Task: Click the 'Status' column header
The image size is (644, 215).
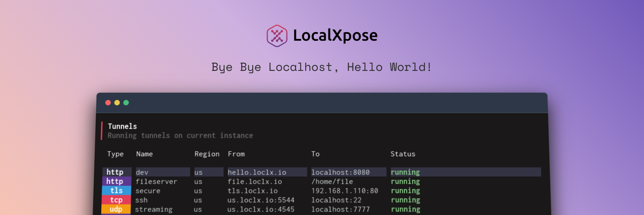Action: pyautogui.click(x=403, y=154)
